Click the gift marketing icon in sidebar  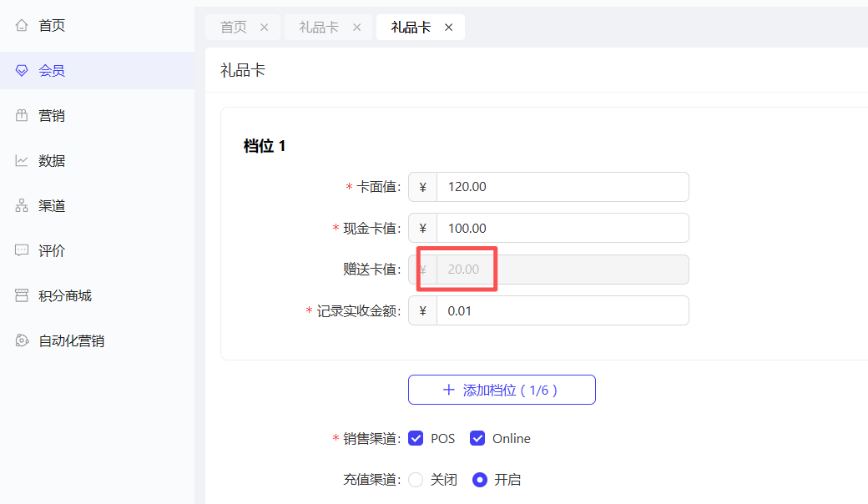[x=22, y=116]
